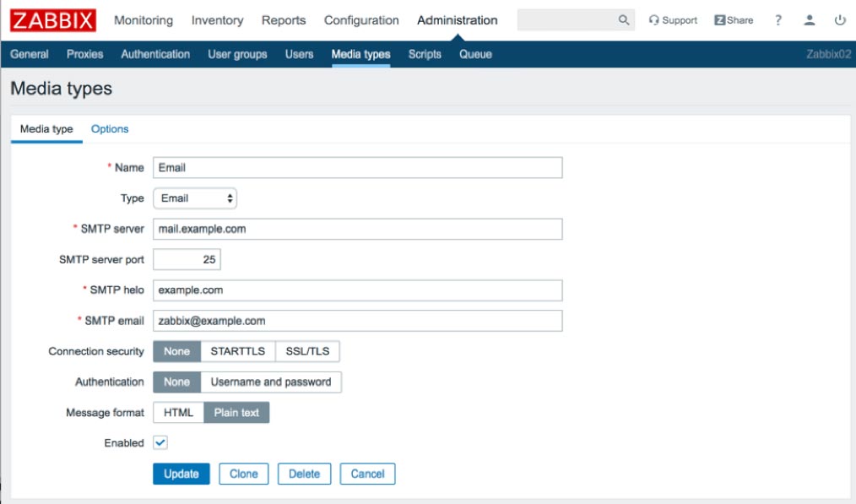Open the help question mark icon

point(778,20)
